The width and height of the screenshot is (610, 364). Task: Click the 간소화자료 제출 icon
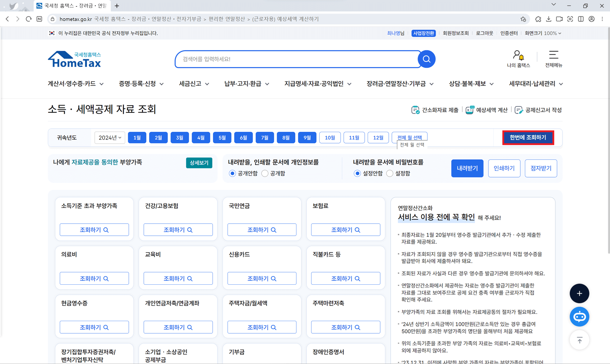pos(415,110)
